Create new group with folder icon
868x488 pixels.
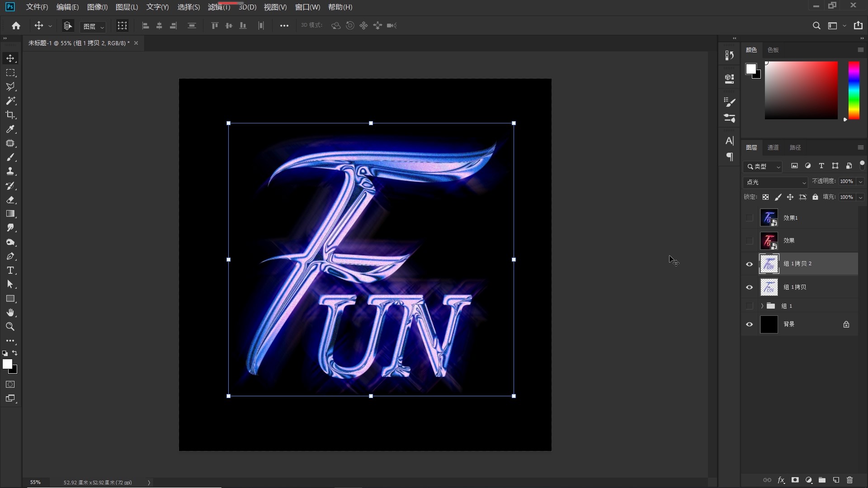822,480
